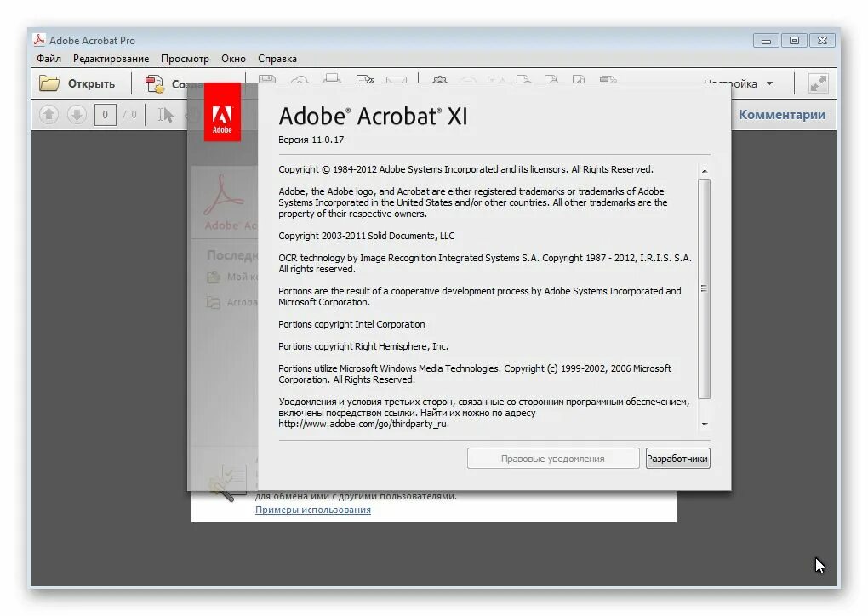Click the http://www.adobe.com/go/thirdparty_ru. address
The height and width of the screenshot is (616, 868).
[x=363, y=424]
